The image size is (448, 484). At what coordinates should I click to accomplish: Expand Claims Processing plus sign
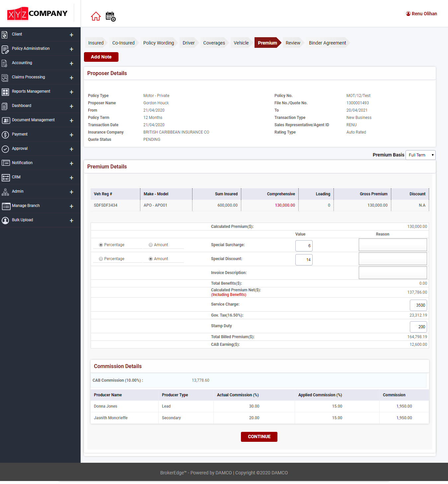[71, 78]
